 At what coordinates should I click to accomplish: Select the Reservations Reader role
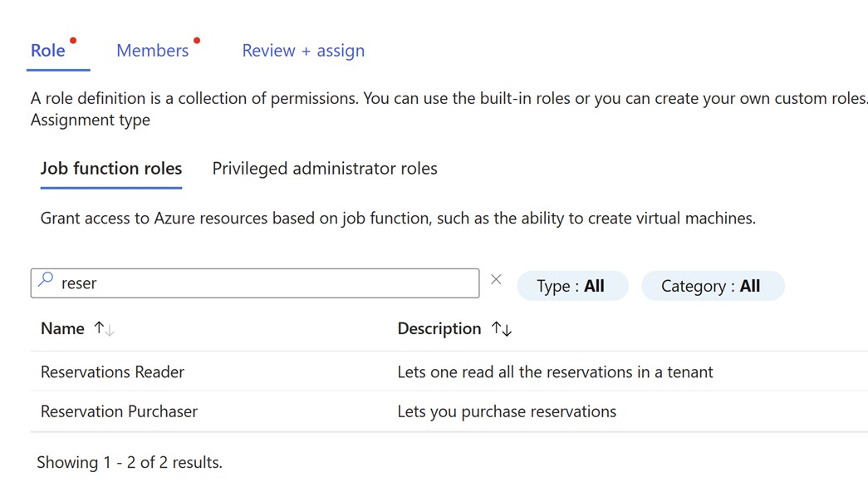(113, 372)
